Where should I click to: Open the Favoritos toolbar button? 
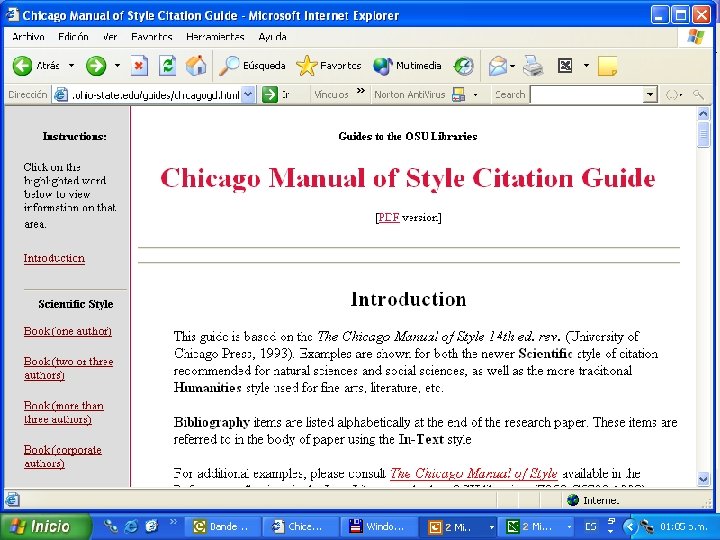pyautogui.click(x=329, y=66)
